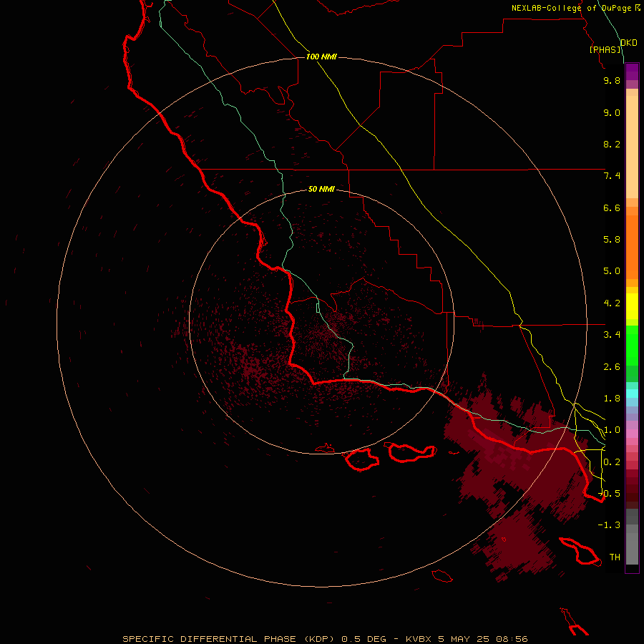Screen dimensions: 644x644
Task: Click the 7.4 value on the color scale
Action: point(612,176)
